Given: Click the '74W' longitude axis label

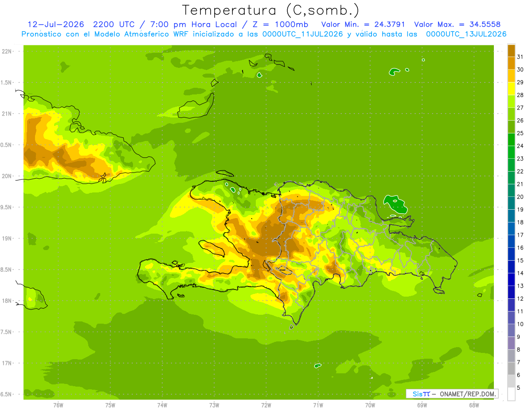Looking at the screenshot, I should pos(162,405).
